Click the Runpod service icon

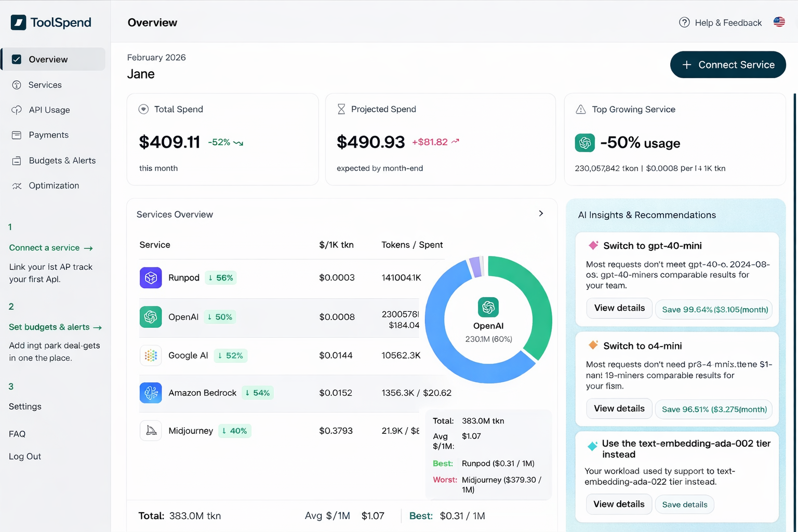coord(151,277)
